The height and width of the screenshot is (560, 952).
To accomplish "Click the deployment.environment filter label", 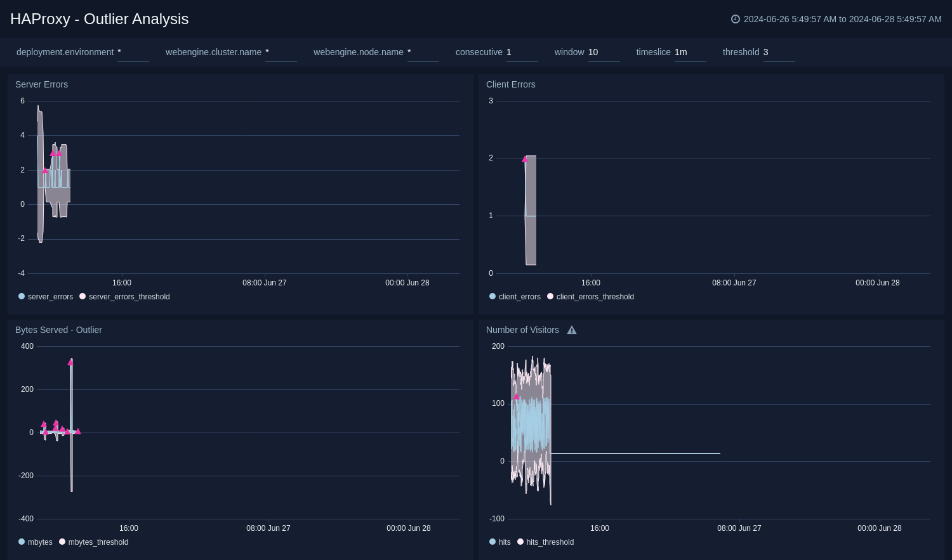I will point(65,52).
